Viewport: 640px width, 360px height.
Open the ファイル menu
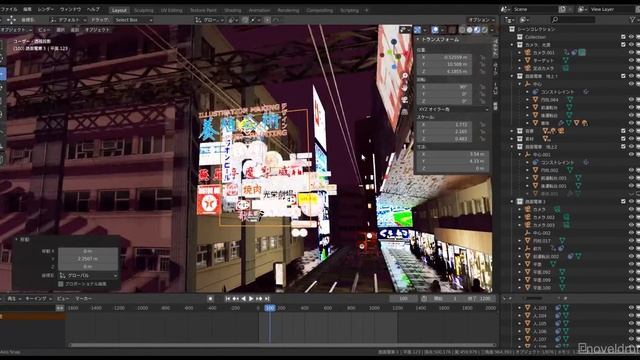(9, 9)
